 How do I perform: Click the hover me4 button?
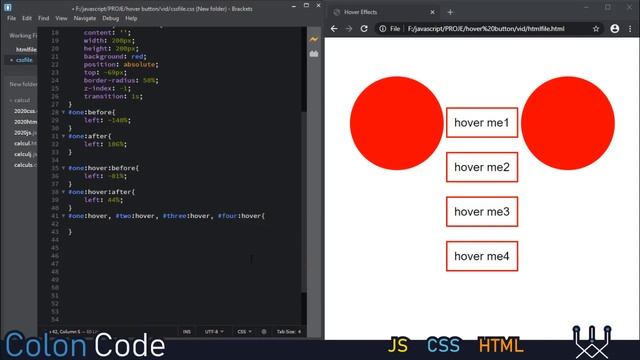click(x=482, y=256)
